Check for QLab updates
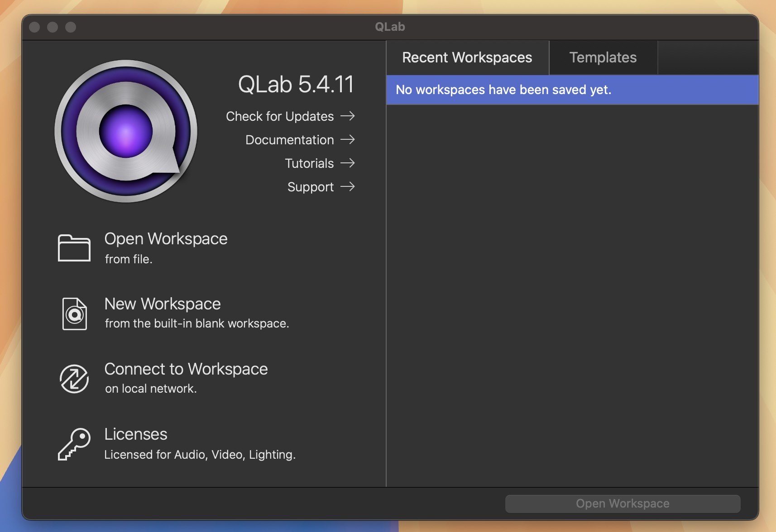This screenshot has height=532, width=776. (279, 116)
